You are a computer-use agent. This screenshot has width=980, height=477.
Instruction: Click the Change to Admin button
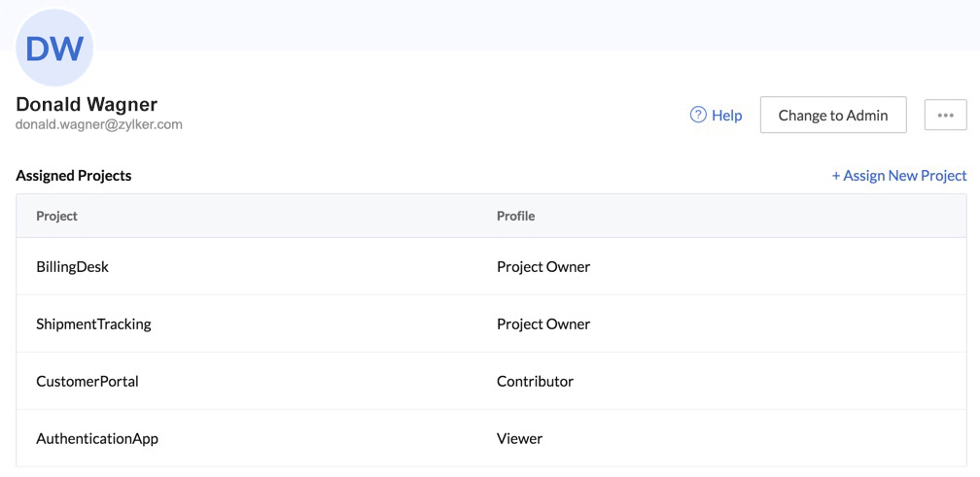tap(833, 115)
